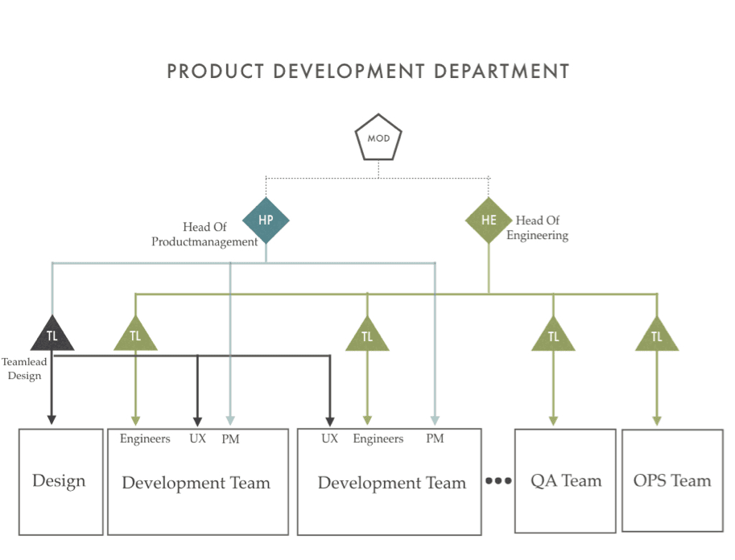This screenshot has width=735, height=560.
Task: Click the green TL triangle above OPS Team
Action: click(x=657, y=334)
